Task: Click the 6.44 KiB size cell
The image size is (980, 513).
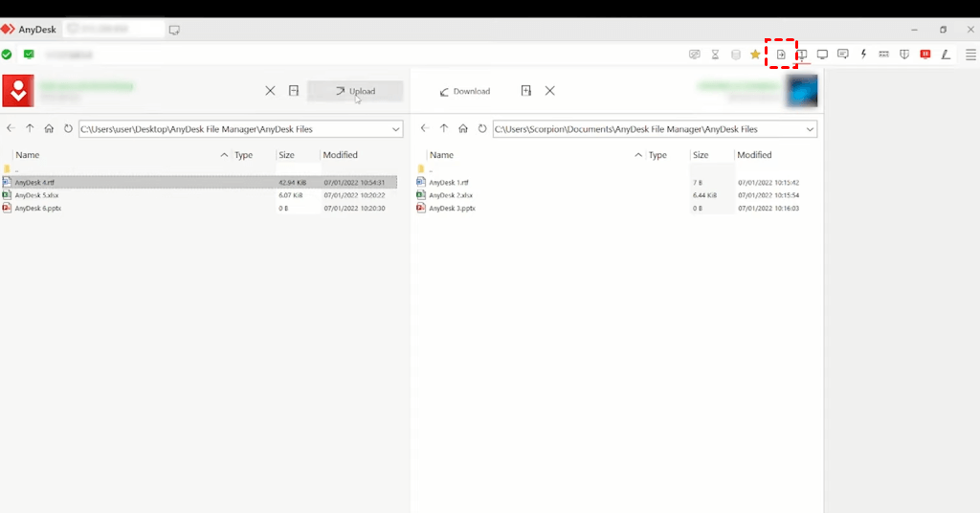Action: 704,195
